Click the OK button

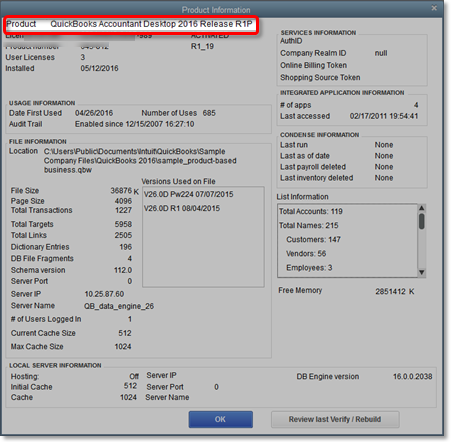point(220,419)
